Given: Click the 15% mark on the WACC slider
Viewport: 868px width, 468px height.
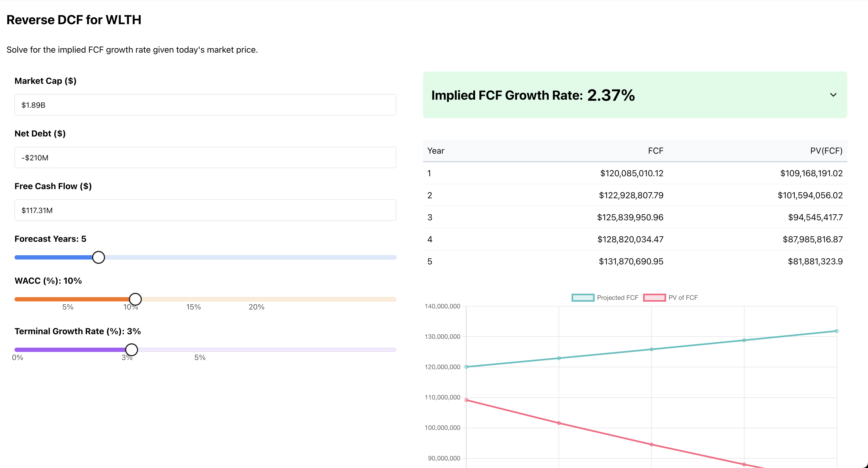Looking at the screenshot, I should (193, 299).
